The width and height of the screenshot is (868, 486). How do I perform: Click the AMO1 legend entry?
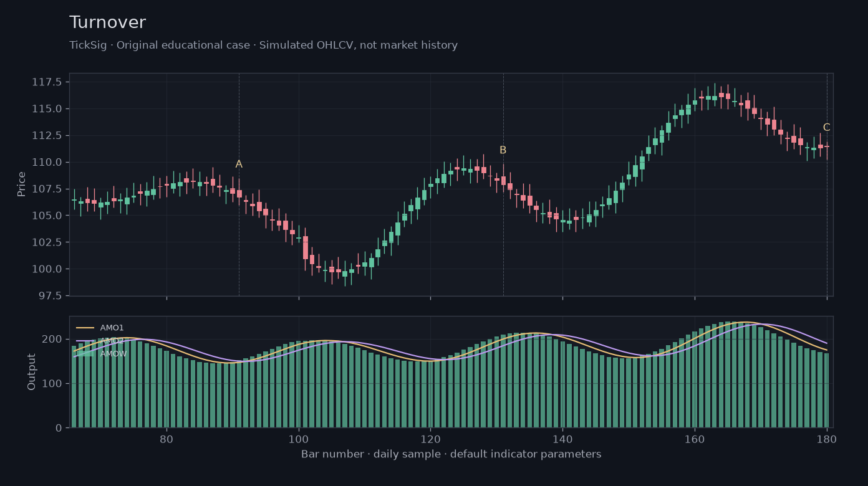100,328
